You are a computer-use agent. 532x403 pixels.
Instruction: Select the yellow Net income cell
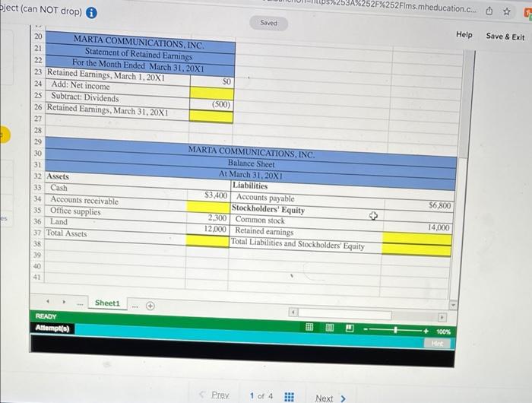click(212, 93)
